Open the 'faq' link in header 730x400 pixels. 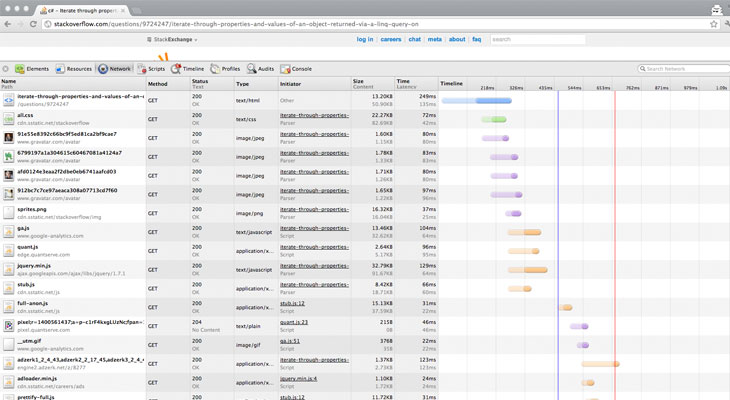point(476,39)
